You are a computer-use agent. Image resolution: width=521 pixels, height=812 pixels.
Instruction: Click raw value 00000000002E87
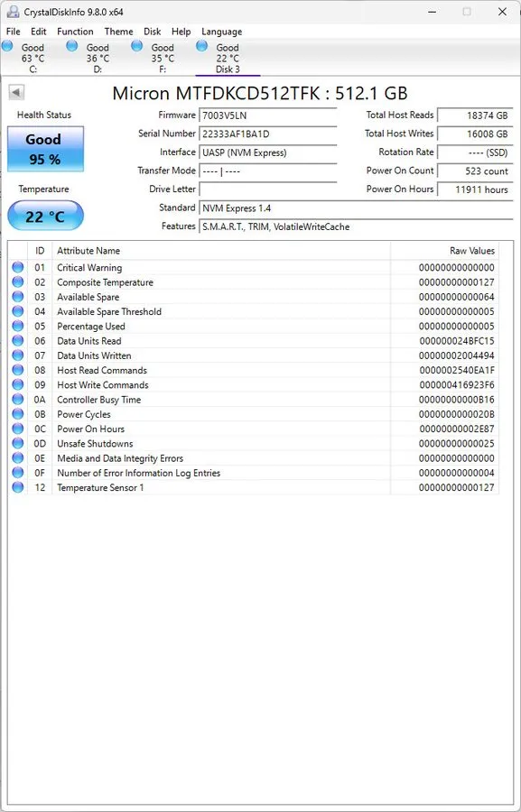[457, 429]
